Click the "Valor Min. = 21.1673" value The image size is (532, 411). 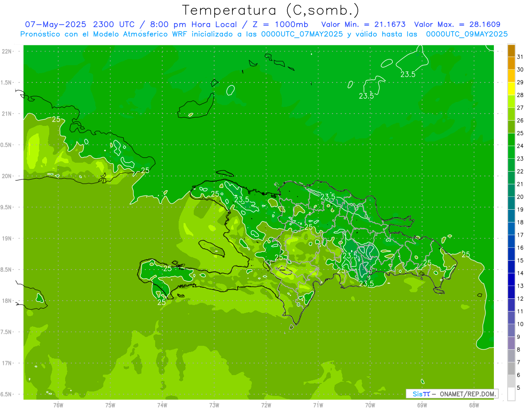click(x=363, y=24)
